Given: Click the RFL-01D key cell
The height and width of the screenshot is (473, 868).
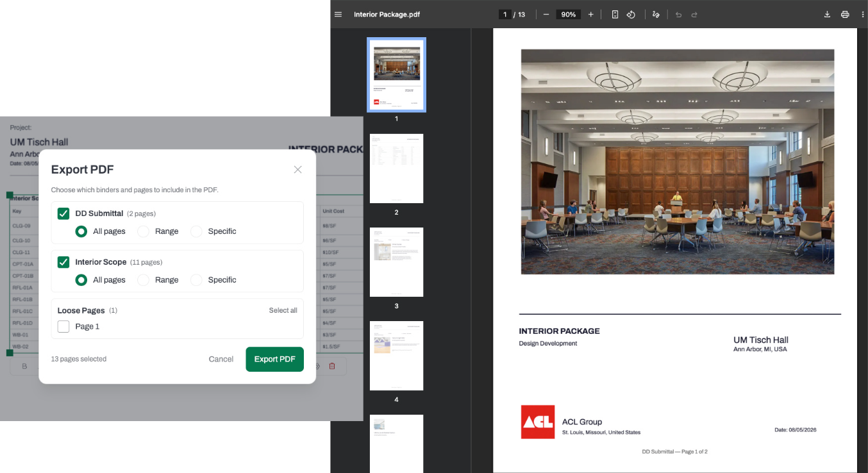Looking at the screenshot, I should click(x=23, y=323).
